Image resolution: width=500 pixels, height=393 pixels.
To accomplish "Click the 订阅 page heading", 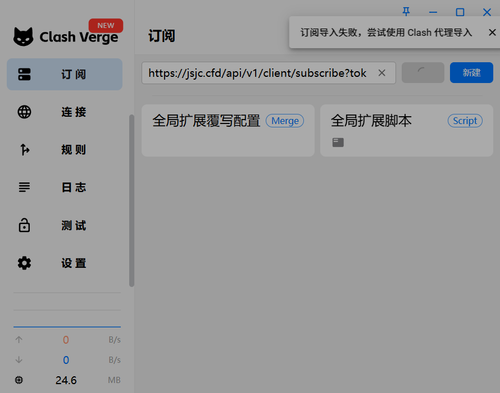I will (x=162, y=36).
